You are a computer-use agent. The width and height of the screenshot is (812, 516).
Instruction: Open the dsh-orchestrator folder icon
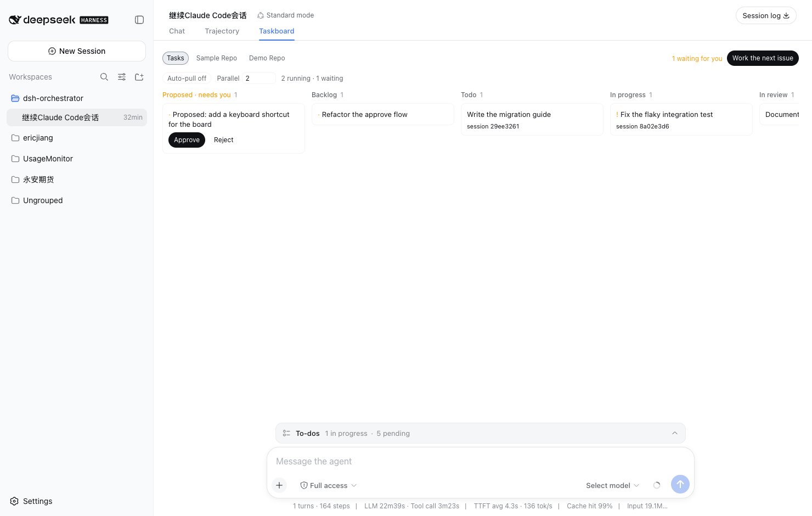coord(15,98)
